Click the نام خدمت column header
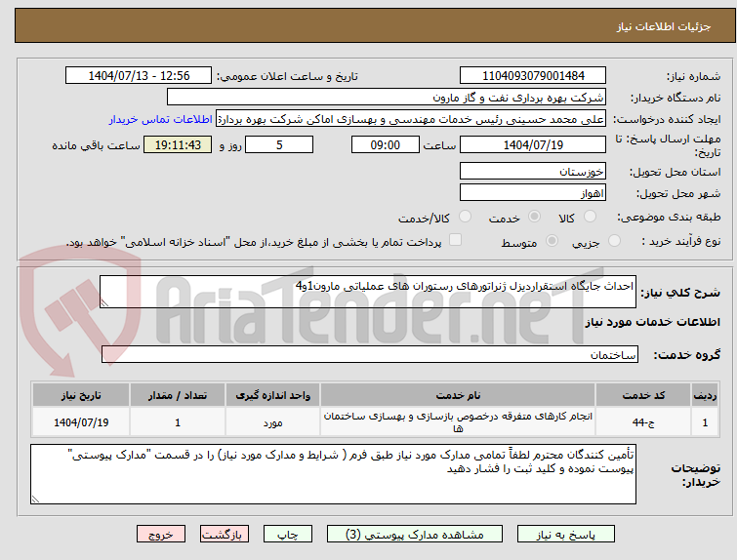 458,395
